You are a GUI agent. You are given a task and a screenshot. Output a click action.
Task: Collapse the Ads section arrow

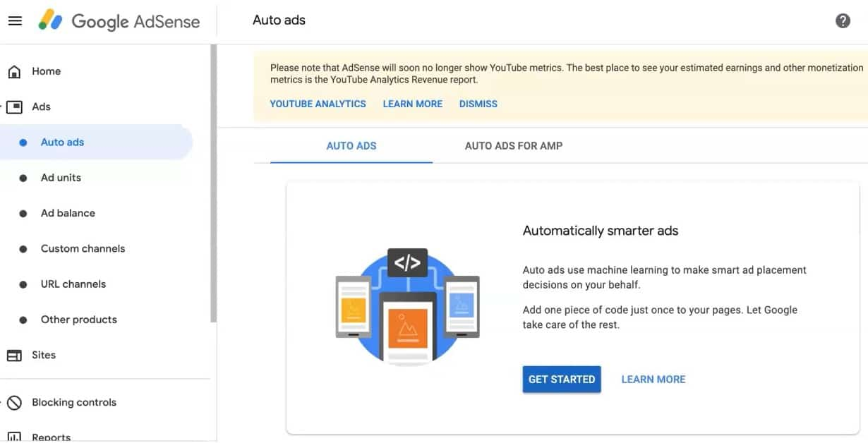pos(2,107)
